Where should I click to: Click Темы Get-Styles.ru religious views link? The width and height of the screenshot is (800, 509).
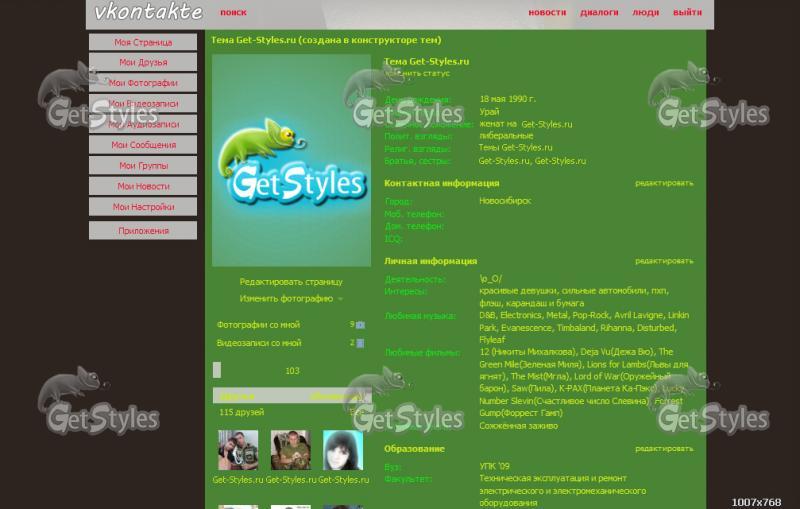(x=515, y=147)
